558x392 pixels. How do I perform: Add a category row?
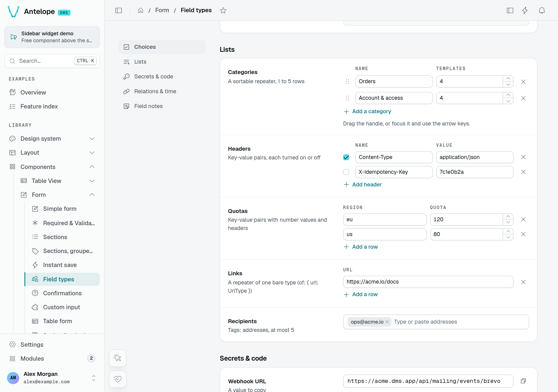coord(367,112)
